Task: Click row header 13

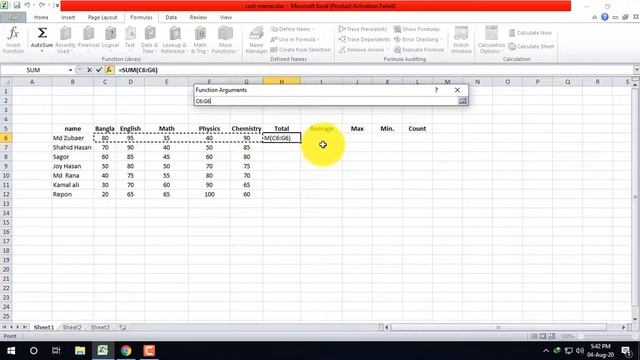Action: tap(6, 204)
